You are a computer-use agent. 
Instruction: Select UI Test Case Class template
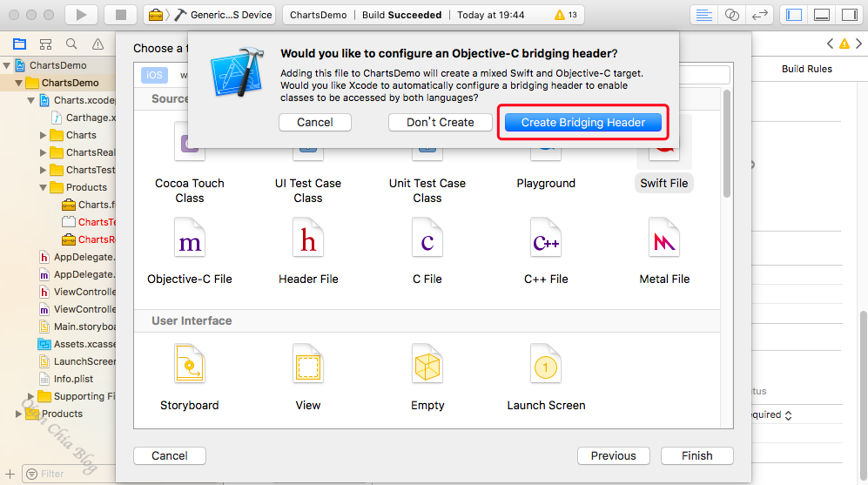[308, 191]
